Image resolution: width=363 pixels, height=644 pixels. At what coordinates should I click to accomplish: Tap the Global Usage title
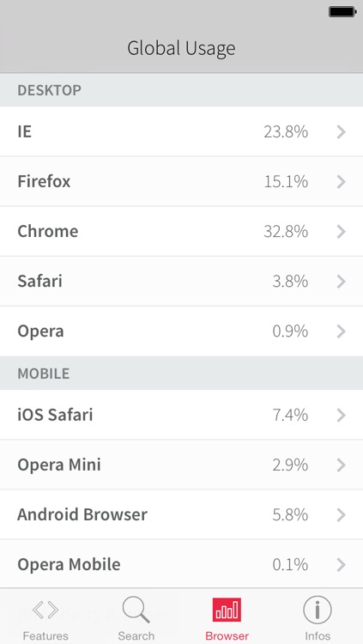coord(181,49)
